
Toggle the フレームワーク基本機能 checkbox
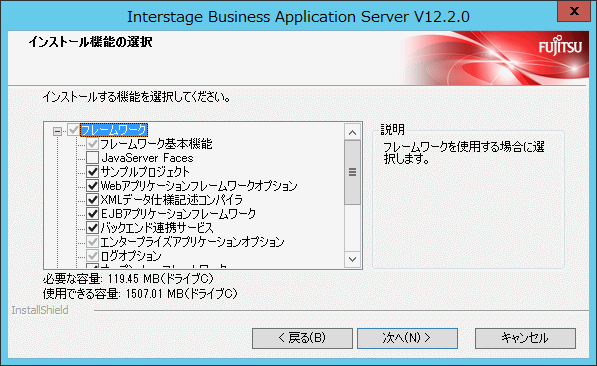click(92, 144)
